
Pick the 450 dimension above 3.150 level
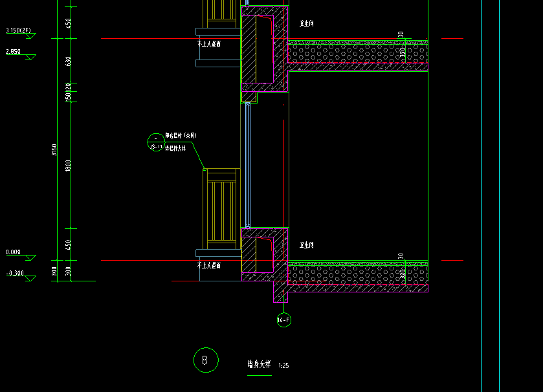(x=68, y=23)
